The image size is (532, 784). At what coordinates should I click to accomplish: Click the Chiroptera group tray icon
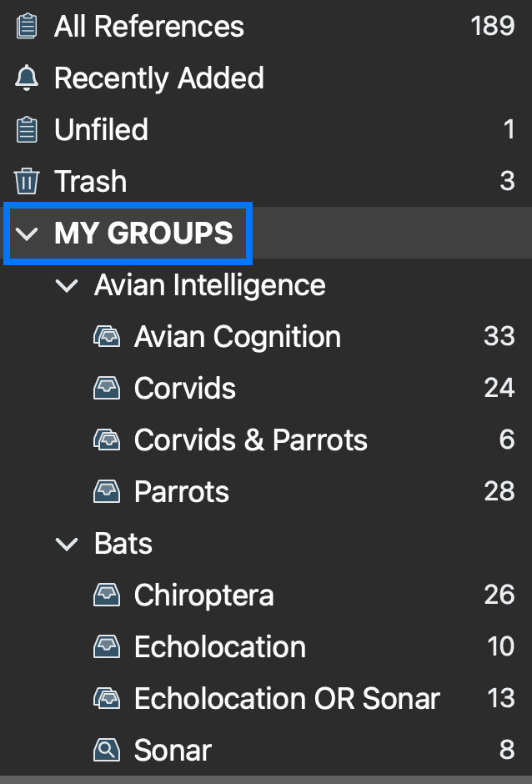pos(107,596)
